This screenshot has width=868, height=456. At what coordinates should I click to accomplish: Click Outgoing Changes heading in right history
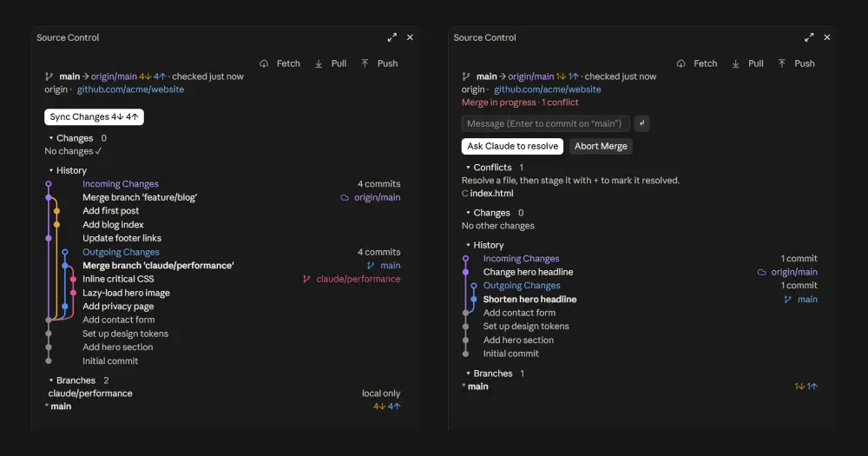522,286
